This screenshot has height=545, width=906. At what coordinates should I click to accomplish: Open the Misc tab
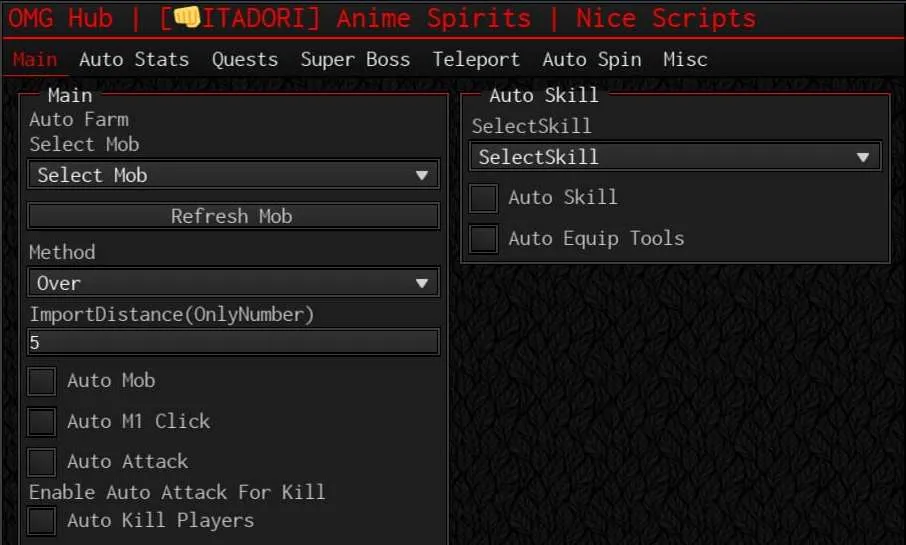[685, 60]
